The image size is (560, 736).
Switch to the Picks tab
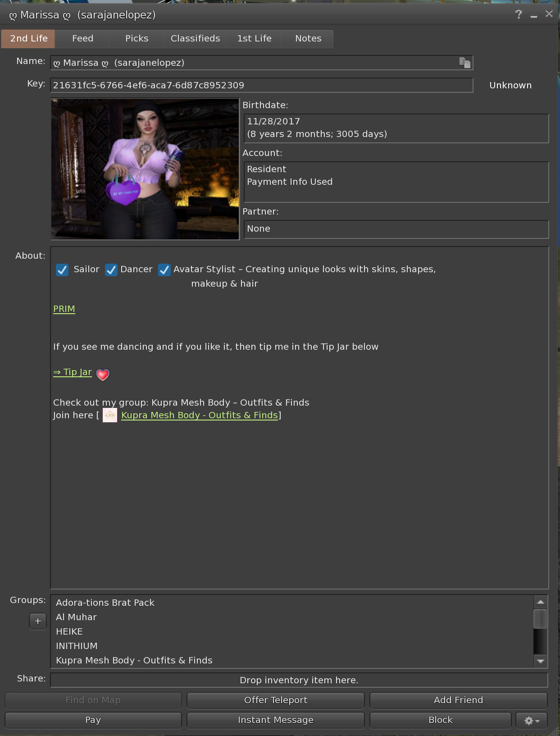(x=137, y=39)
